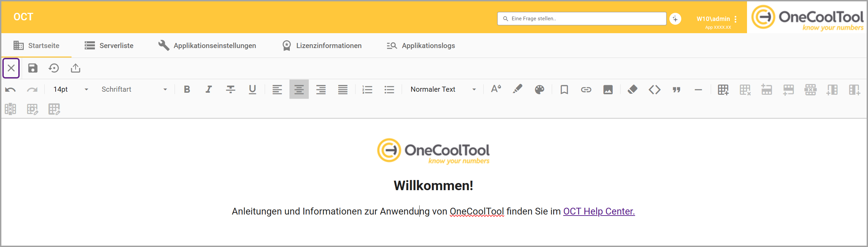The height and width of the screenshot is (247, 868).
Task: Toggle italic formatting
Action: pos(209,90)
